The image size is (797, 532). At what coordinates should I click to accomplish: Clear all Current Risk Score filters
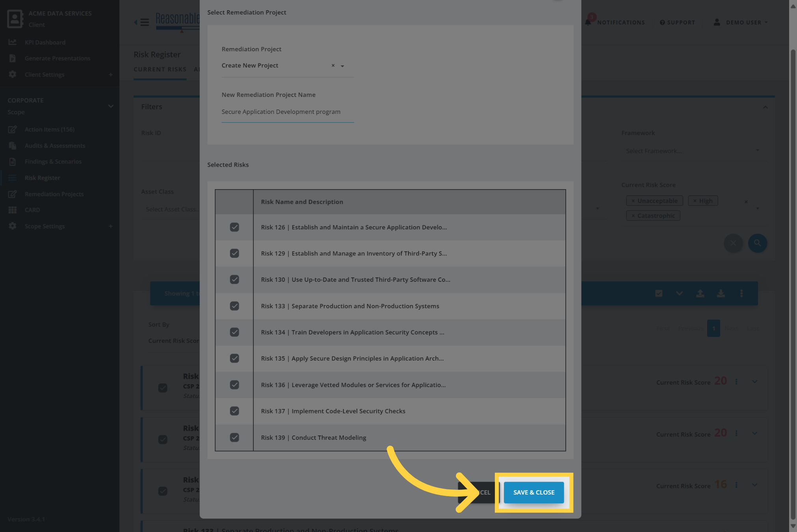tap(746, 202)
